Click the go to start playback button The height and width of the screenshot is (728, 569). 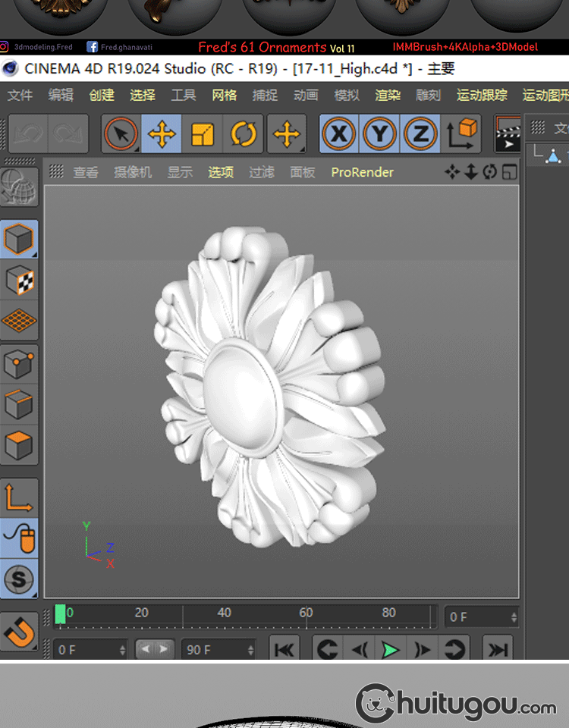284,650
